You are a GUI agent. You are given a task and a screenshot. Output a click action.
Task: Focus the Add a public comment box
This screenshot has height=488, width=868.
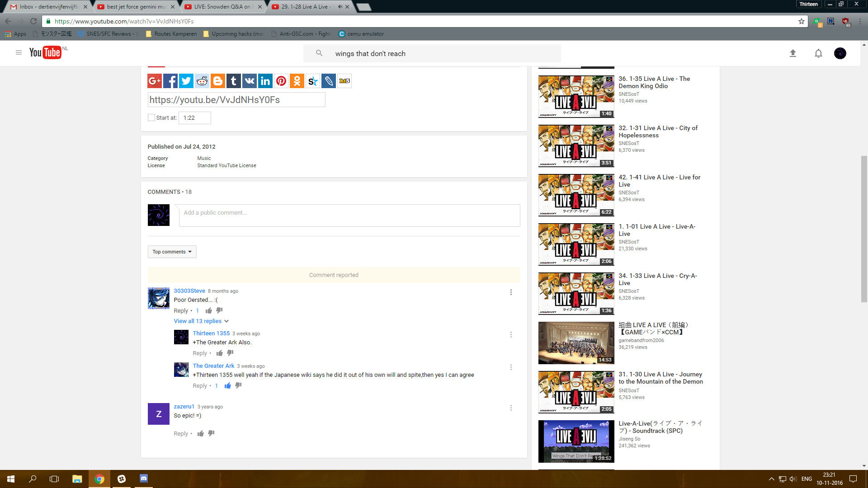(349, 216)
